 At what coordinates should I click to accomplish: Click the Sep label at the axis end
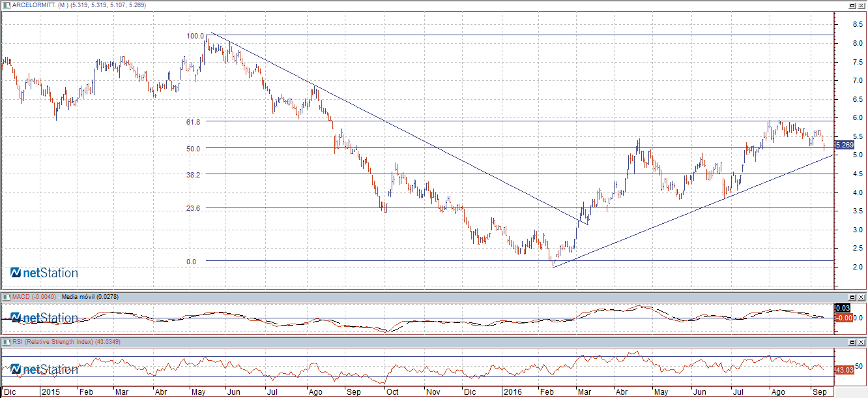[x=819, y=392]
